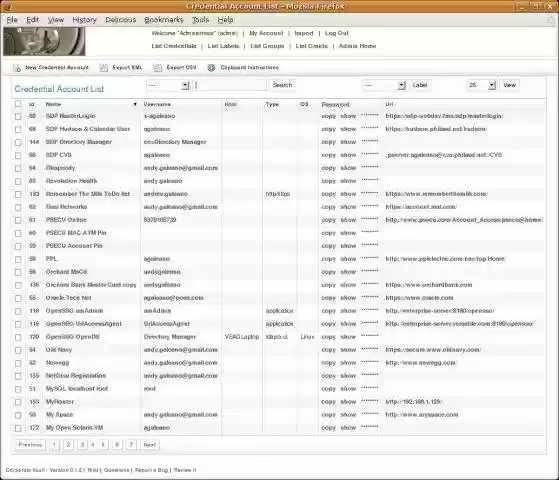The width and height of the screenshot is (559, 480).
Task: Check the SDP CVS row checkbox
Action: coord(18,155)
